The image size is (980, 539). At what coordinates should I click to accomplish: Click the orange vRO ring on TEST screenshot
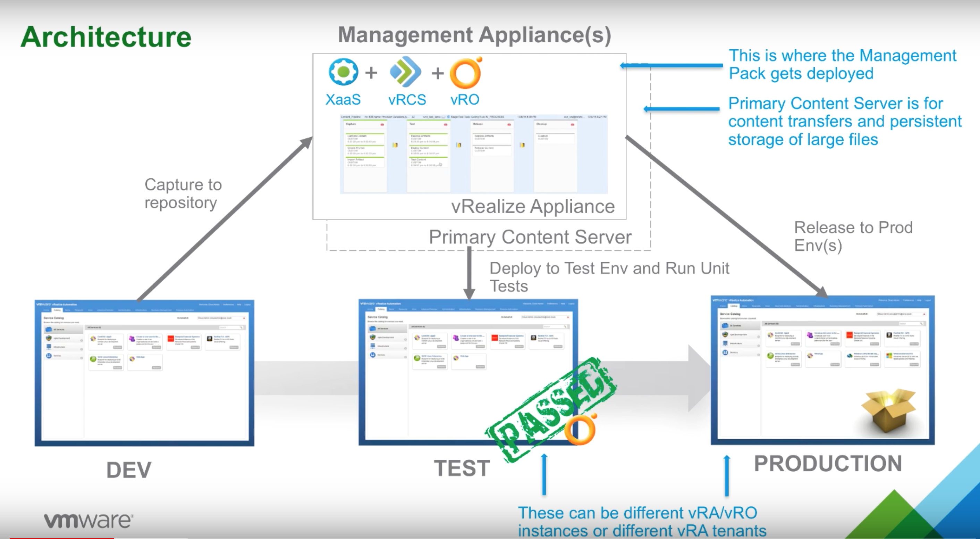581,429
